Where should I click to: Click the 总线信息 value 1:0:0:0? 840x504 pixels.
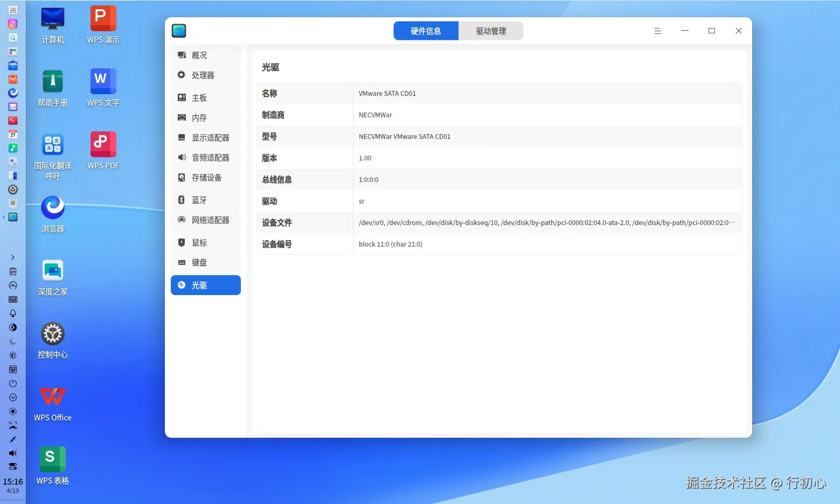[369, 180]
